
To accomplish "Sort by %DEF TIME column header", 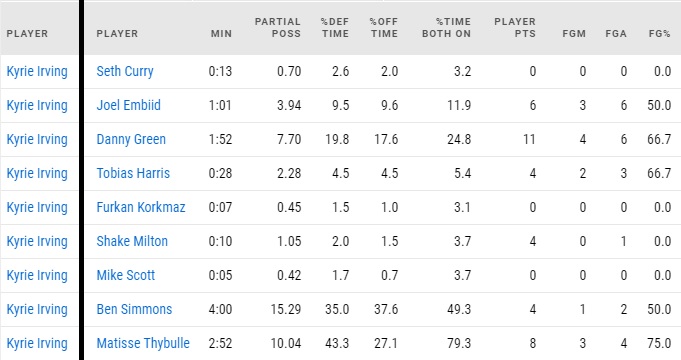I will (x=334, y=28).
